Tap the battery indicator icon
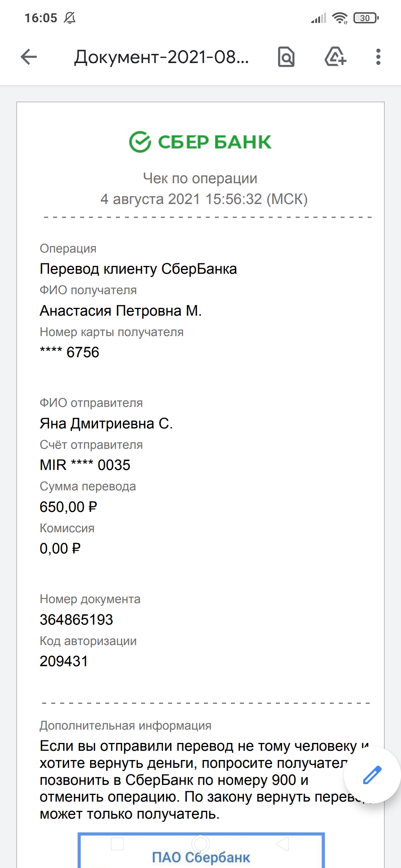The height and width of the screenshot is (868, 401). [x=366, y=18]
